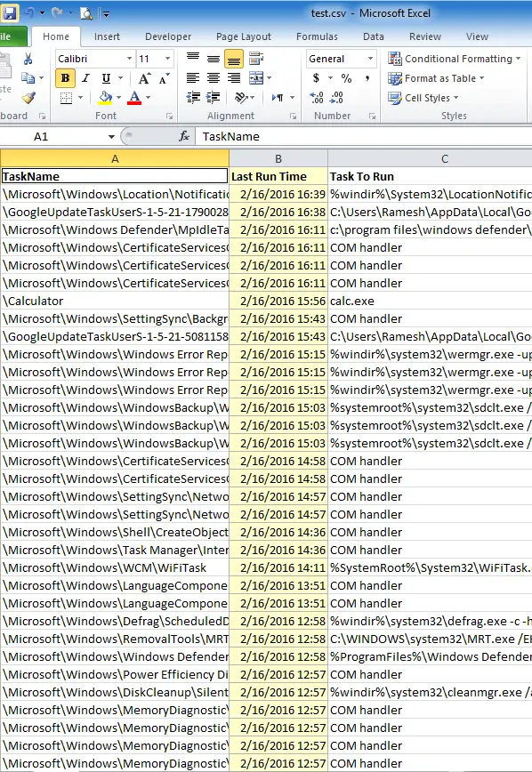This screenshot has width=532, height=772.
Task: Toggle Bottom Align for cells
Action: pyautogui.click(x=234, y=59)
